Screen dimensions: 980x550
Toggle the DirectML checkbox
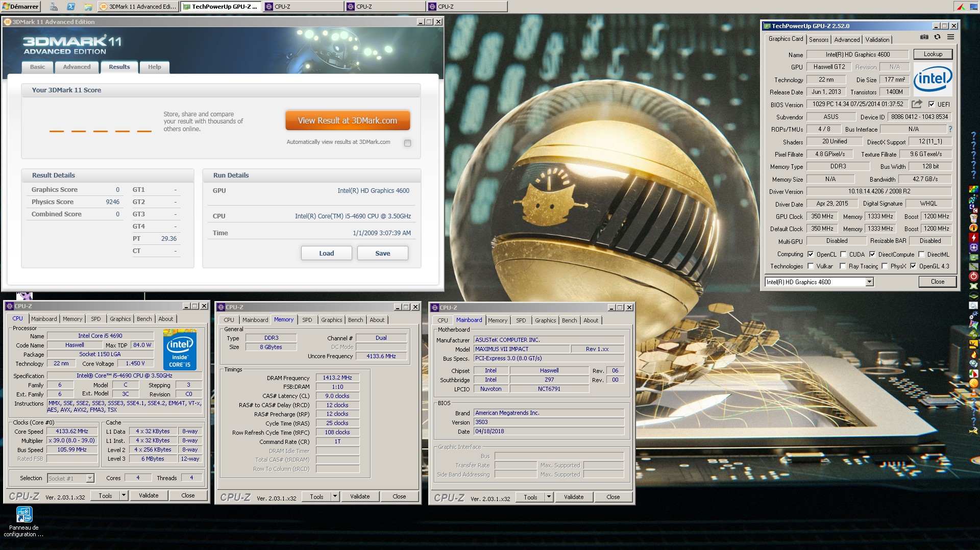point(921,254)
